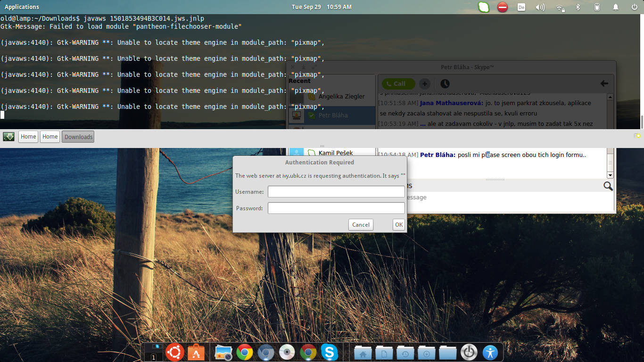Open the workspace switcher in dock
The height and width of the screenshot is (362, 644).
(154, 353)
